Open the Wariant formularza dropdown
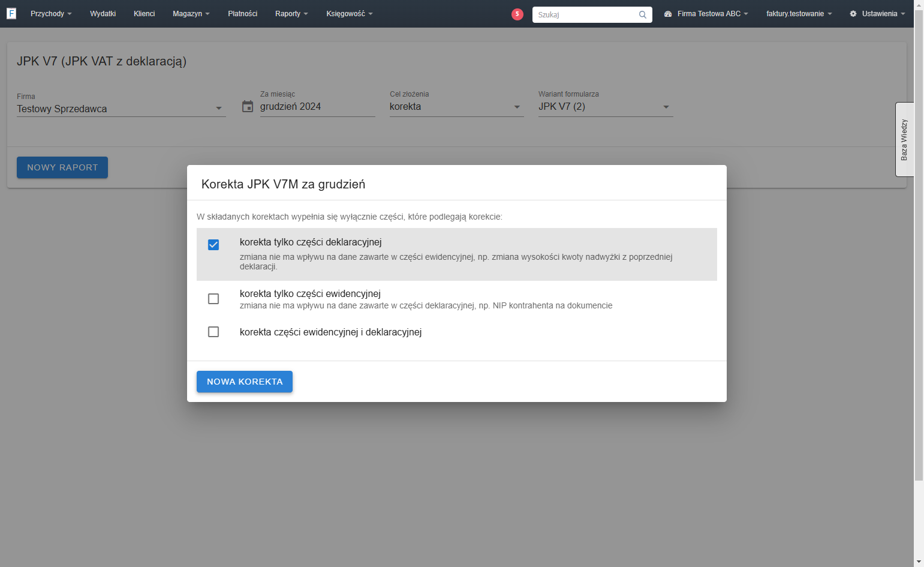The height and width of the screenshot is (567, 924). click(606, 107)
